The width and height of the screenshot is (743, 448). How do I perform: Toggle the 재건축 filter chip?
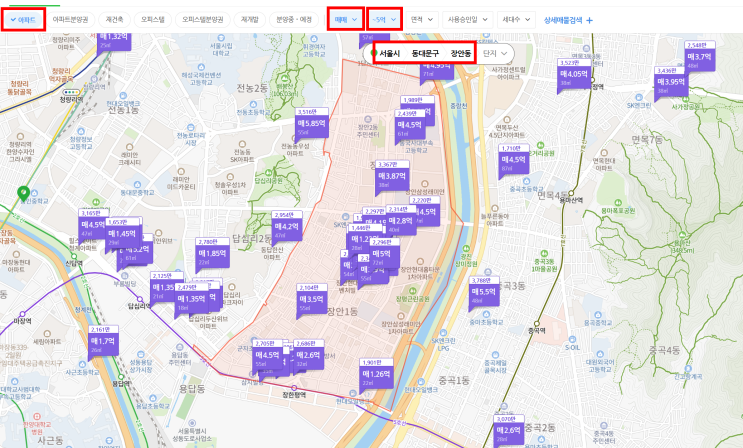click(x=114, y=20)
